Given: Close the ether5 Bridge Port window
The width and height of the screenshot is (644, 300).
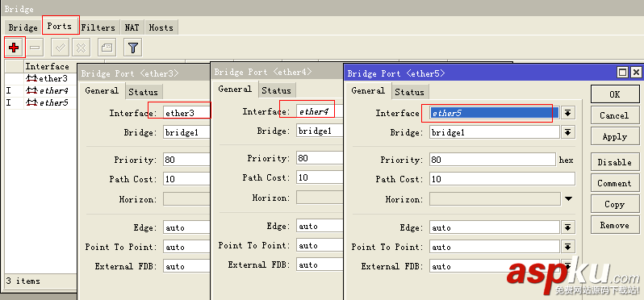Looking at the screenshot, I should point(635,73).
